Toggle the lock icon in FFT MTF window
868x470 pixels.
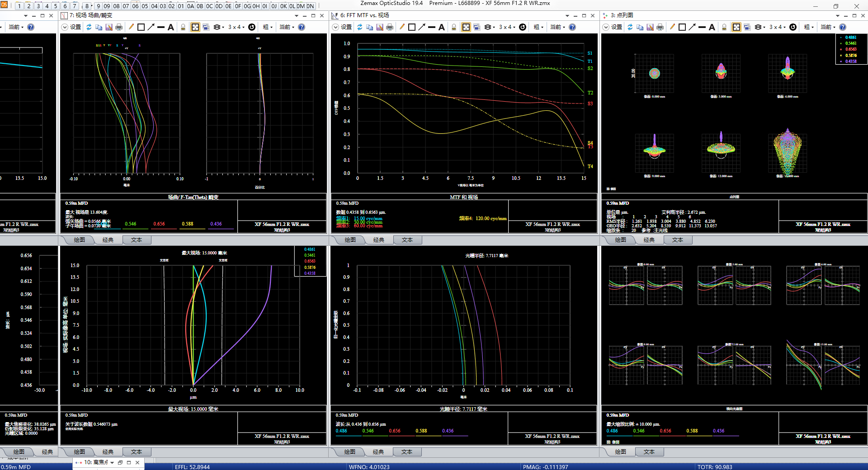click(454, 27)
